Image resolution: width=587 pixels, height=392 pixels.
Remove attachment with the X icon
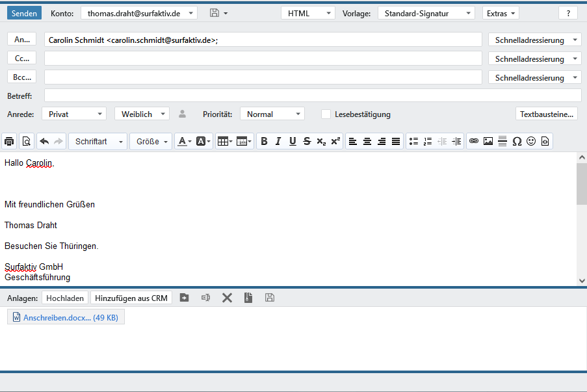pos(227,298)
